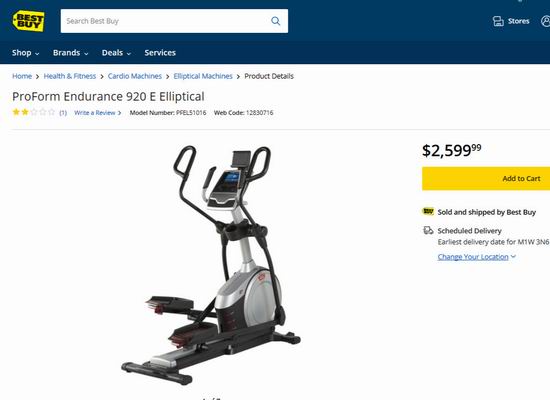Go to the Elliptical Machines breadcrumb

point(203,76)
